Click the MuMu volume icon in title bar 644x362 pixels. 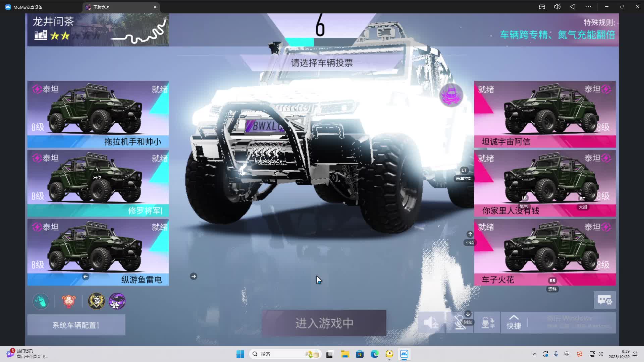pyautogui.click(x=557, y=7)
